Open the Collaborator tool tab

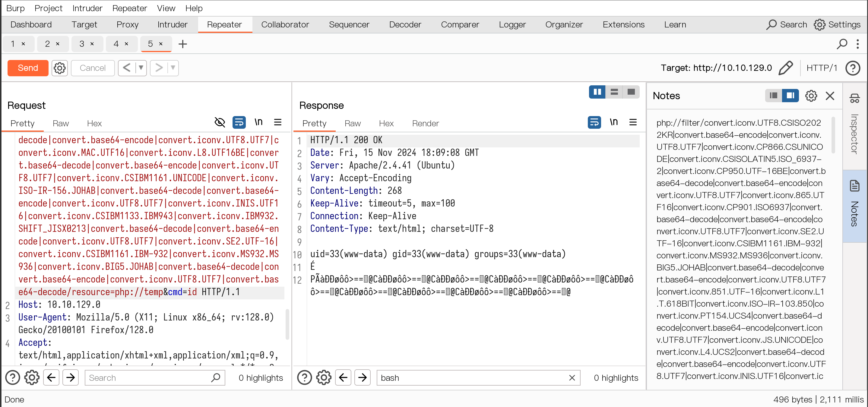click(x=285, y=25)
